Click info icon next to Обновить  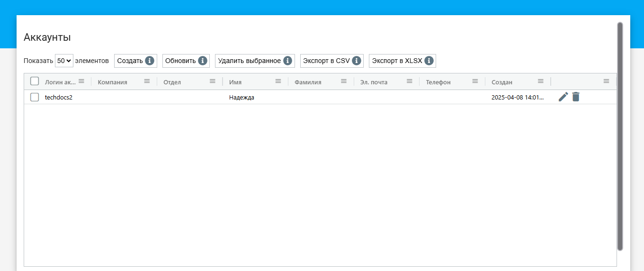coord(203,61)
